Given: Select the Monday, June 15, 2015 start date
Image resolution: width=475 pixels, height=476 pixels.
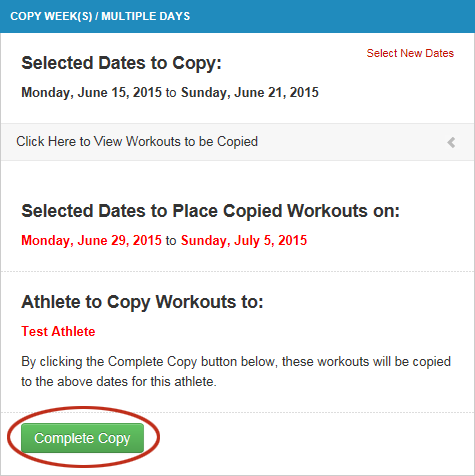Looking at the screenshot, I should click(91, 92).
